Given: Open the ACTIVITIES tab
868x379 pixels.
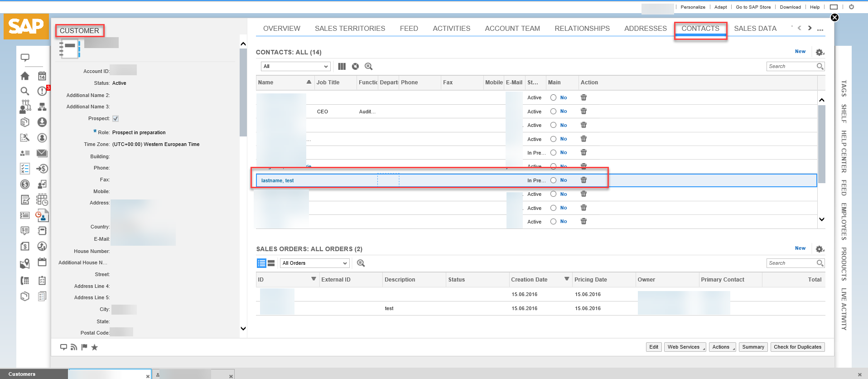Looking at the screenshot, I should 452,29.
